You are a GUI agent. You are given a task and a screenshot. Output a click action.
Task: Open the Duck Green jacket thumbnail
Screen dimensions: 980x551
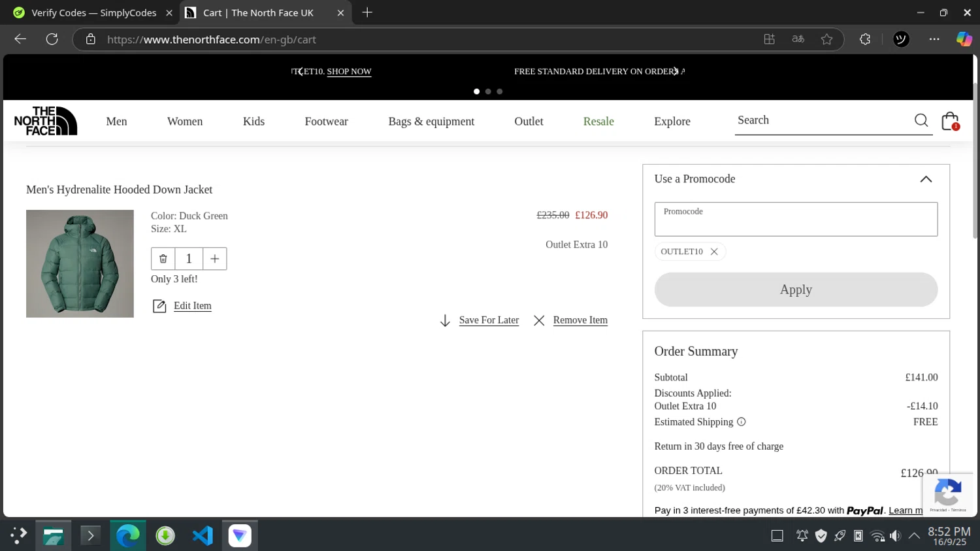(80, 263)
